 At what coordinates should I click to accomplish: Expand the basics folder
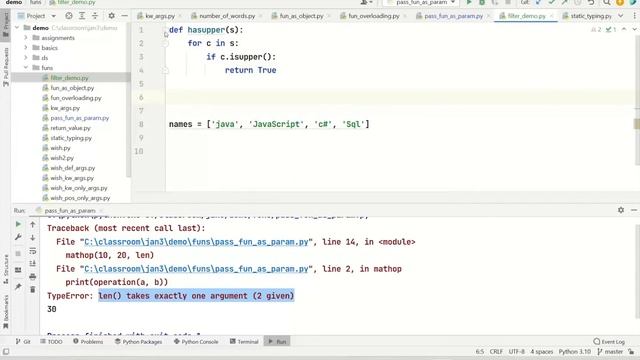[x=26, y=48]
